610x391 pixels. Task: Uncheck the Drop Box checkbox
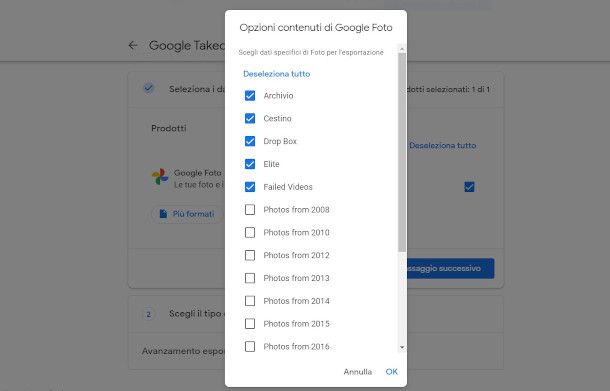point(250,141)
